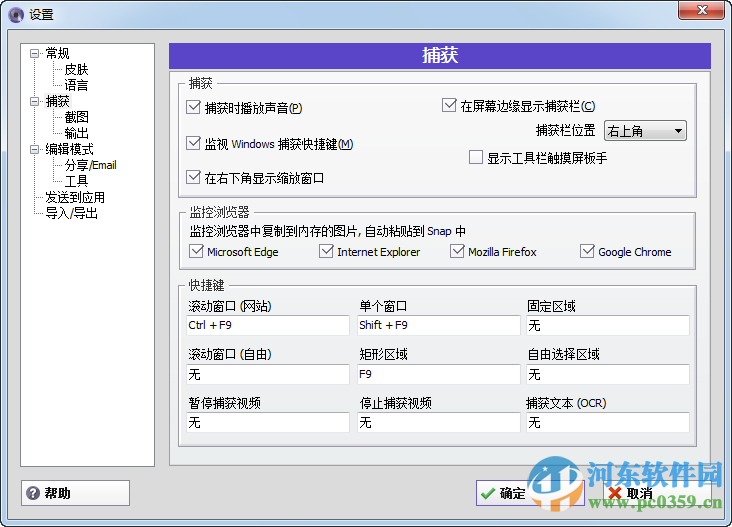Click the 固定区域 hotkey field
Image resolution: width=732 pixels, height=527 pixels.
[x=608, y=325]
